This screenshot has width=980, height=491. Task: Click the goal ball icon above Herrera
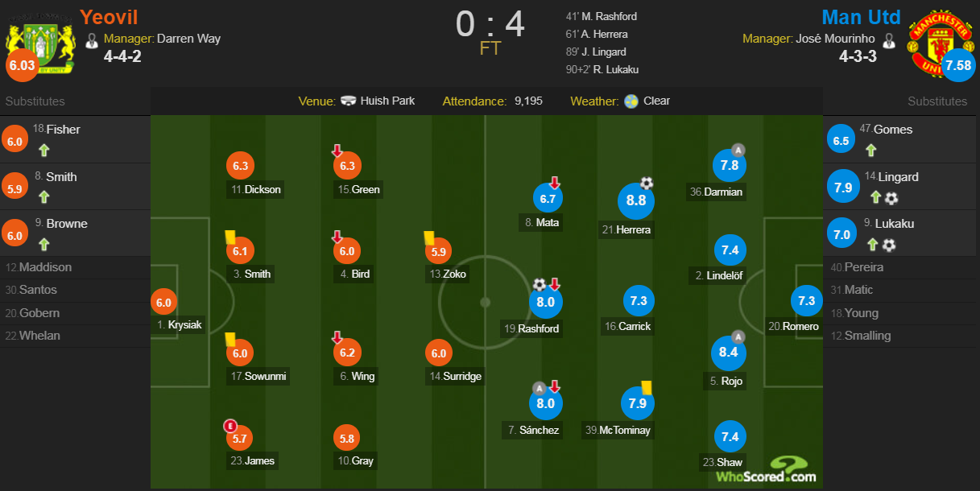tap(647, 184)
